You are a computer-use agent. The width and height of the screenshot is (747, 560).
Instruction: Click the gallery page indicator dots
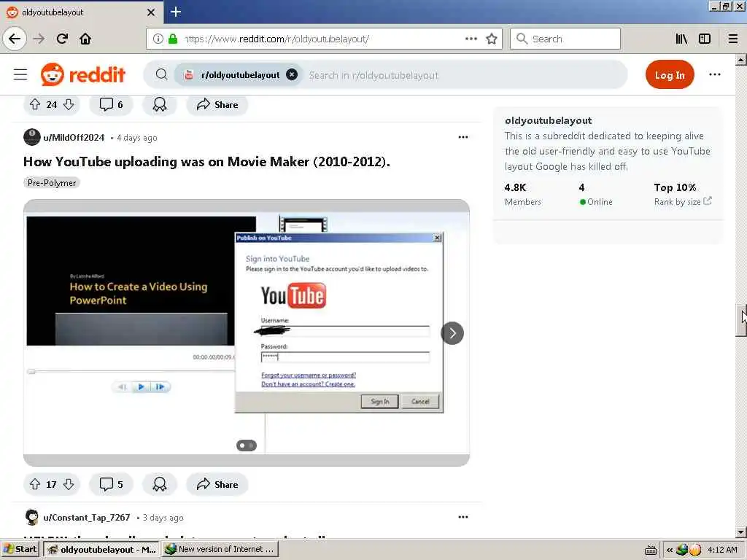(247, 446)
